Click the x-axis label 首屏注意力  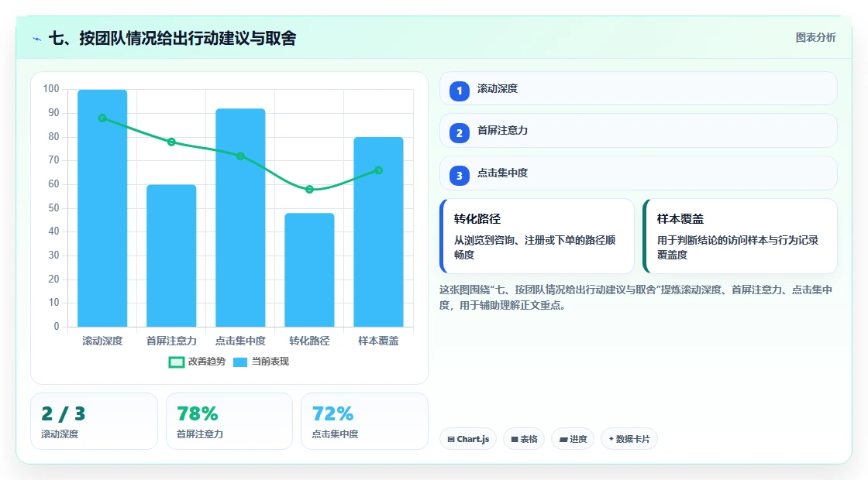[171, 341]
